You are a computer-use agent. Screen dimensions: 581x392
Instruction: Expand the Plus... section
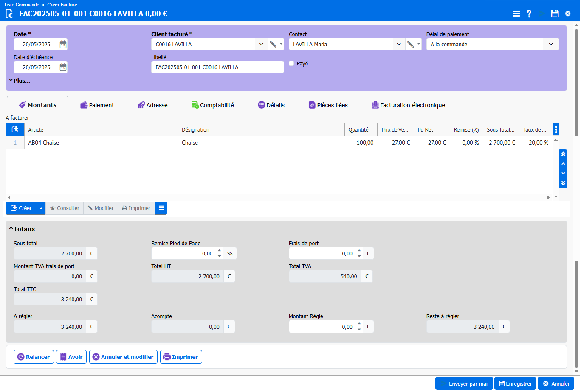[20, 81]
